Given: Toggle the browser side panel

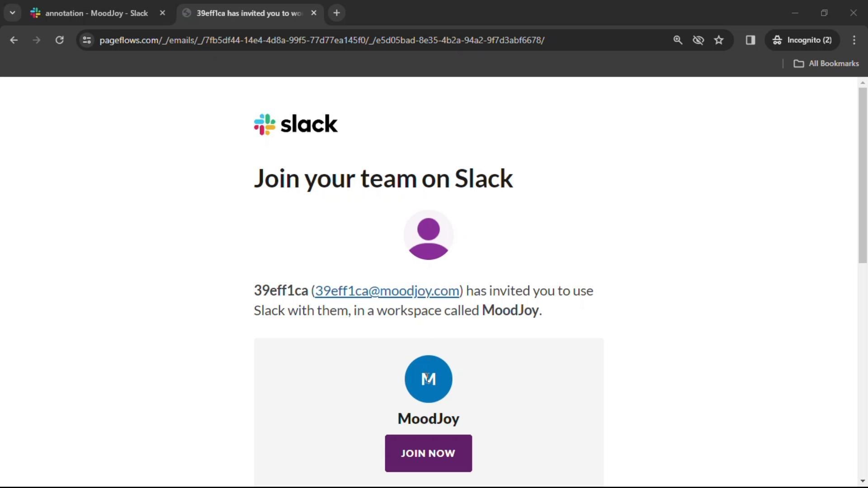Looking at the screenshot, I should tap(750, 40).
